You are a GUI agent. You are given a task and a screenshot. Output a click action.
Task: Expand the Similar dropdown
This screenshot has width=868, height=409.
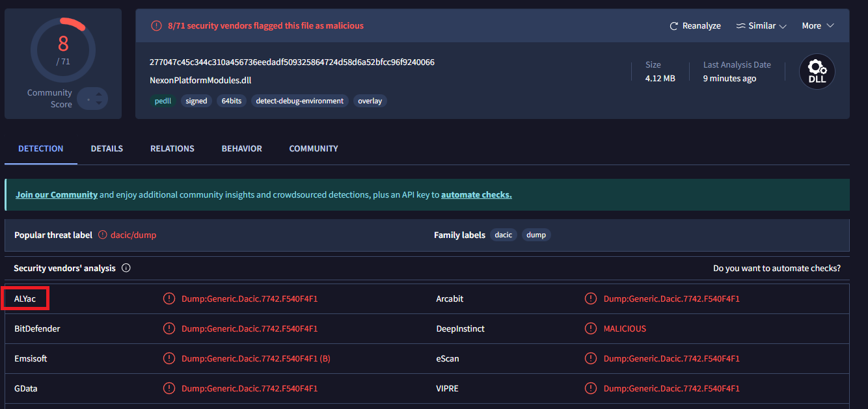click(761, 26)
